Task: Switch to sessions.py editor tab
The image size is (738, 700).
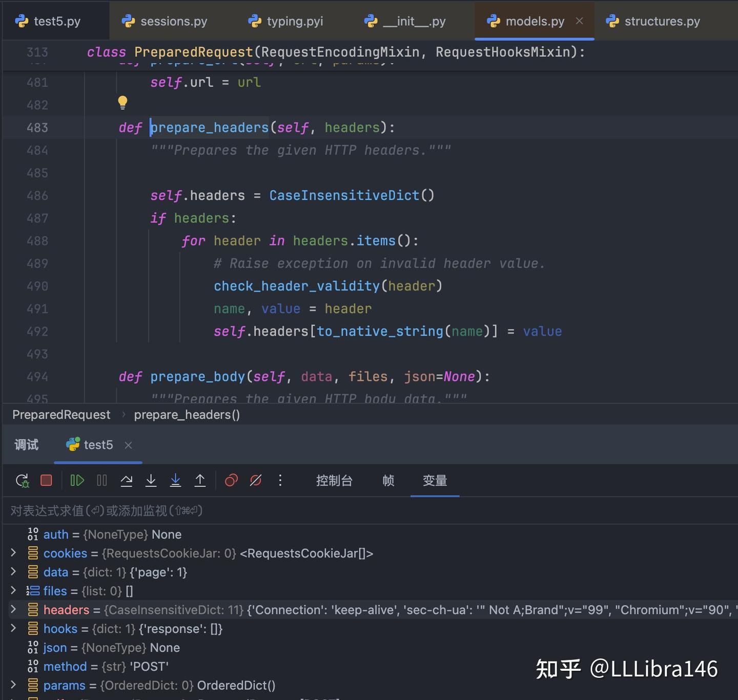Action: coord(164,21)
